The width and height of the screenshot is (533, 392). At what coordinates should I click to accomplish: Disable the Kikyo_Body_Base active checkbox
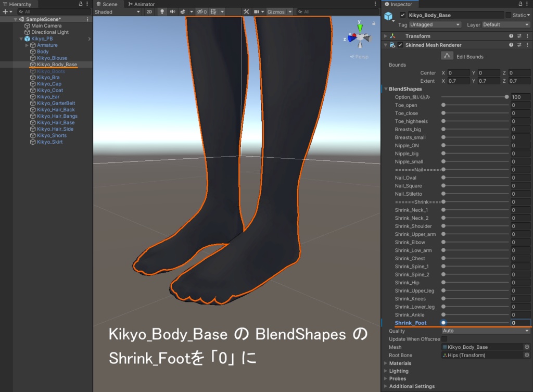click(402, 15)
